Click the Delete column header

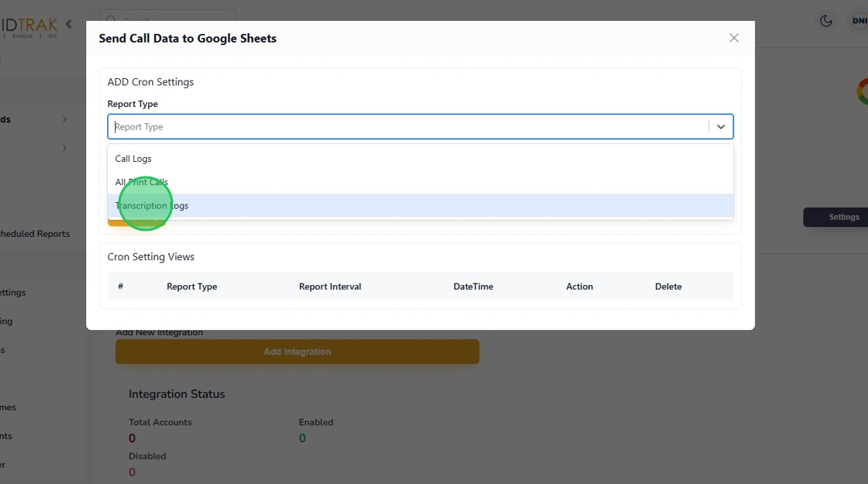[668, 287]
